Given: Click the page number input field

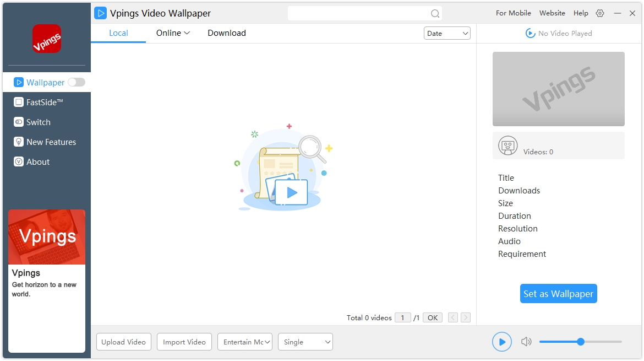Looking at the screenshot, I should (402, 317).
